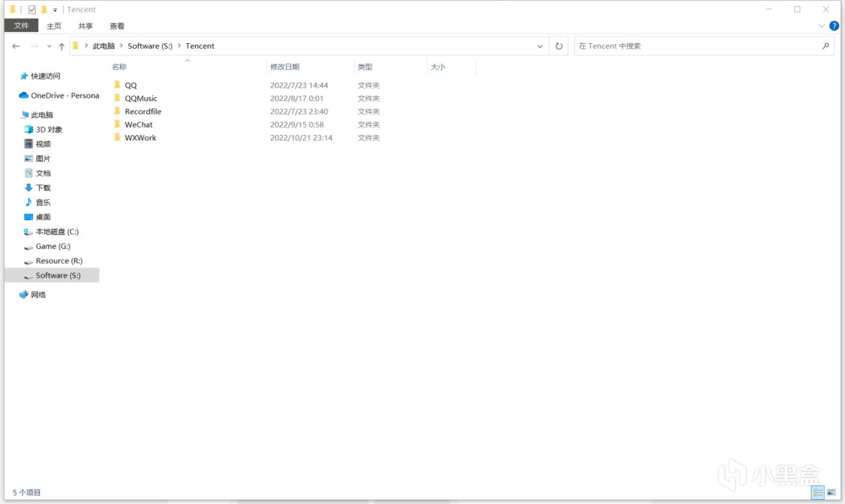Select the Recordfile folder icon
Image resolution: width=845 pixels, height=504 pixels.
tap(117, 111)
